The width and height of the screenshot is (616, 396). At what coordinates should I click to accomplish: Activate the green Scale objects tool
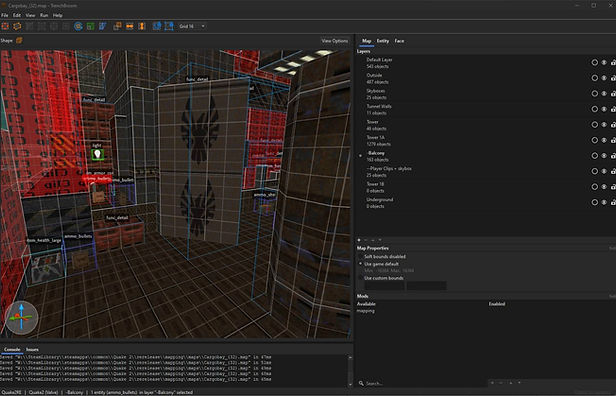tap(90, 26)
